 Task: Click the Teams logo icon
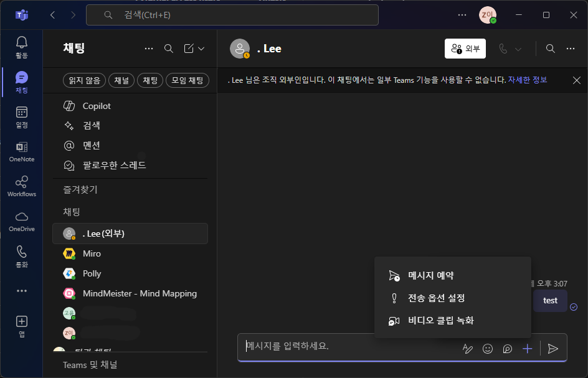[21, 15]
